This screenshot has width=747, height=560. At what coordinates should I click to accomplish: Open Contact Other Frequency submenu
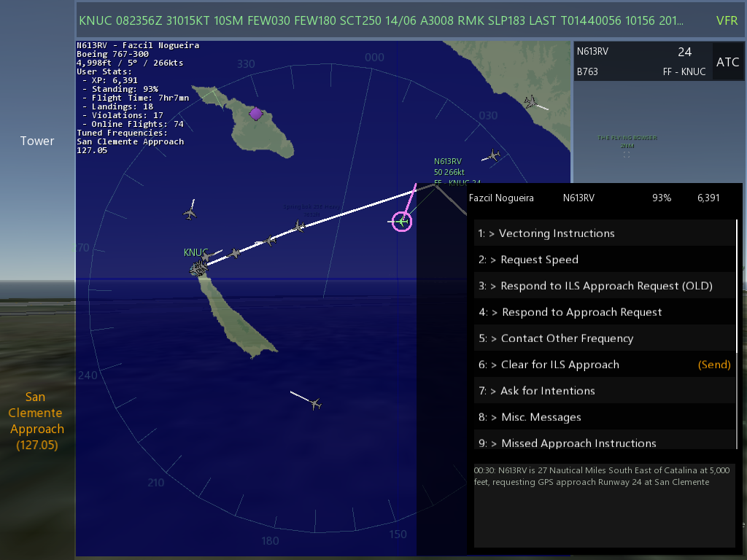pos(605,338)
